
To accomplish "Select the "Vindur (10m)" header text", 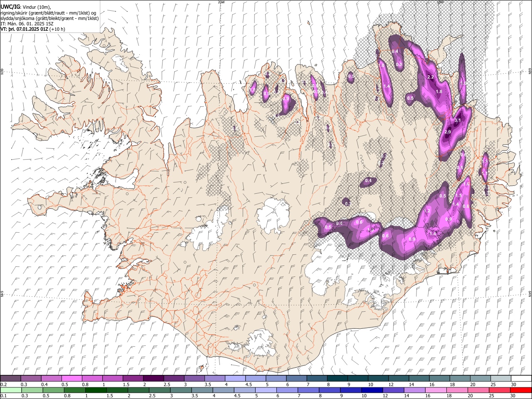I will pyautogui.click(x=37, y=7).
